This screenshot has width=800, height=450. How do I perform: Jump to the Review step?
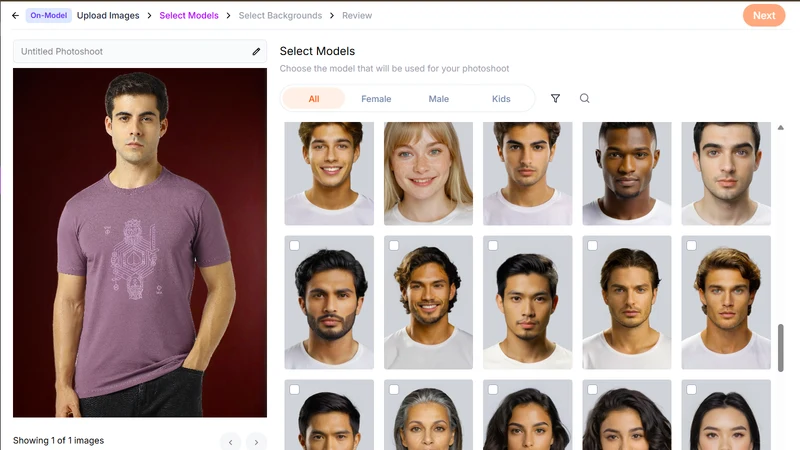pos(357,15)
